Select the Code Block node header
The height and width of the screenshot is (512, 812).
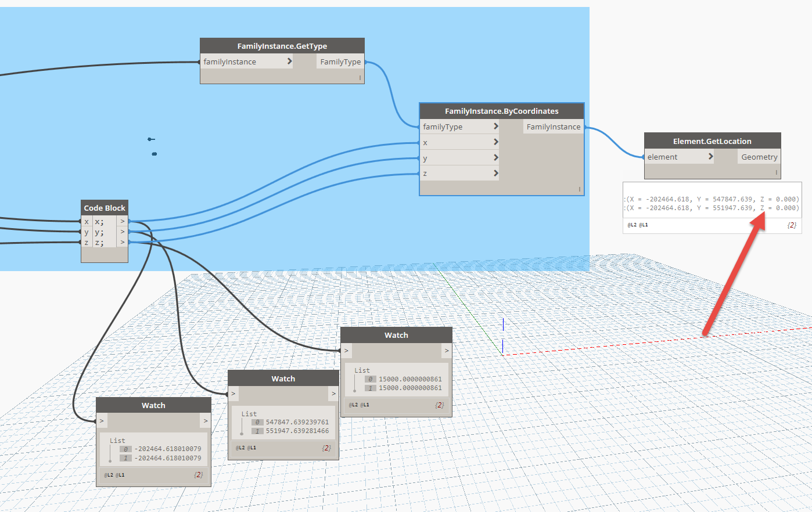pos(105,208)
